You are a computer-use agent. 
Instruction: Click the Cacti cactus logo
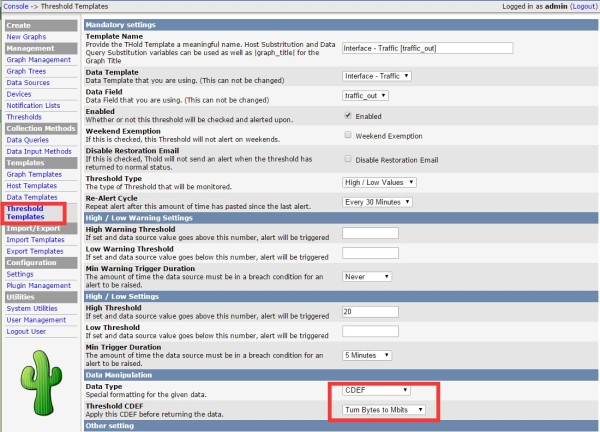click(41, 383)
